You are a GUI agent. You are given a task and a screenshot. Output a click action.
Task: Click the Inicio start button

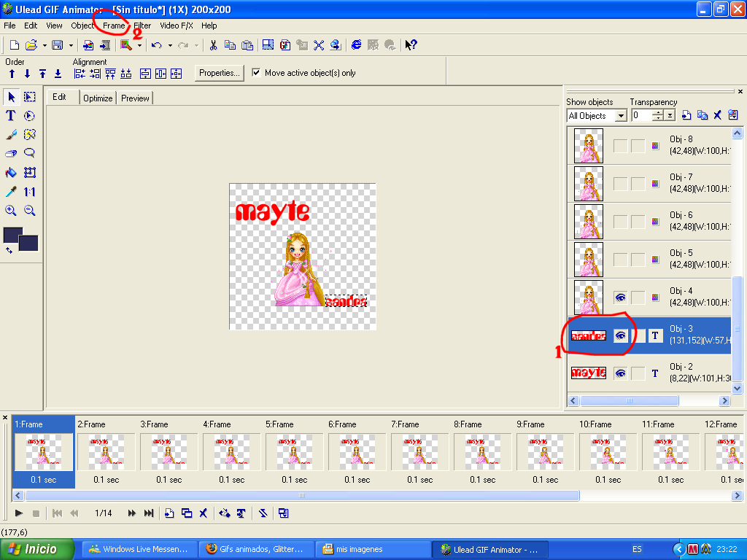click(x=37, y=549)
